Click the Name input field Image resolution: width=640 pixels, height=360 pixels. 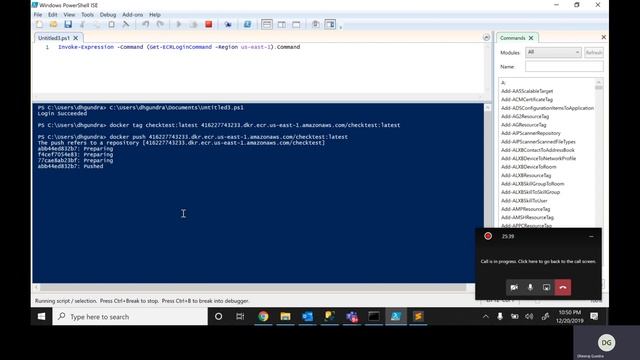[564, 67]
